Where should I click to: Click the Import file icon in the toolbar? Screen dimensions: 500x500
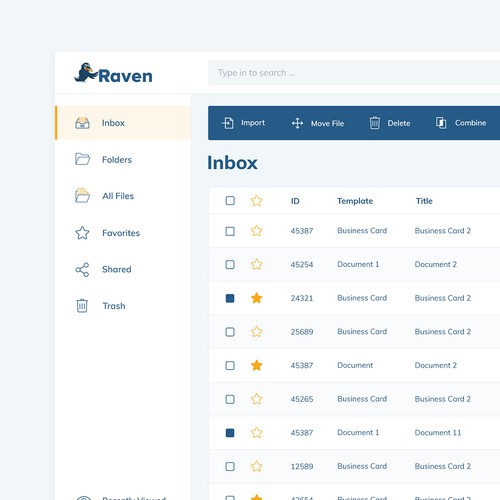pyautogui.click(x=228, y=123)
